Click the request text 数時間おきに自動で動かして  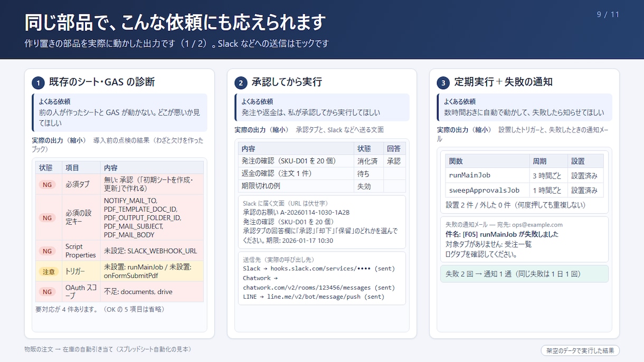pos(524,113)
